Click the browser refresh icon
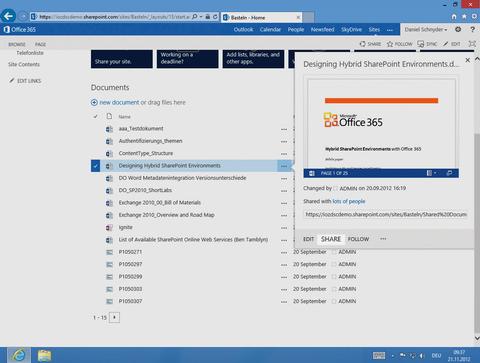480x363 pixels. 215,16
